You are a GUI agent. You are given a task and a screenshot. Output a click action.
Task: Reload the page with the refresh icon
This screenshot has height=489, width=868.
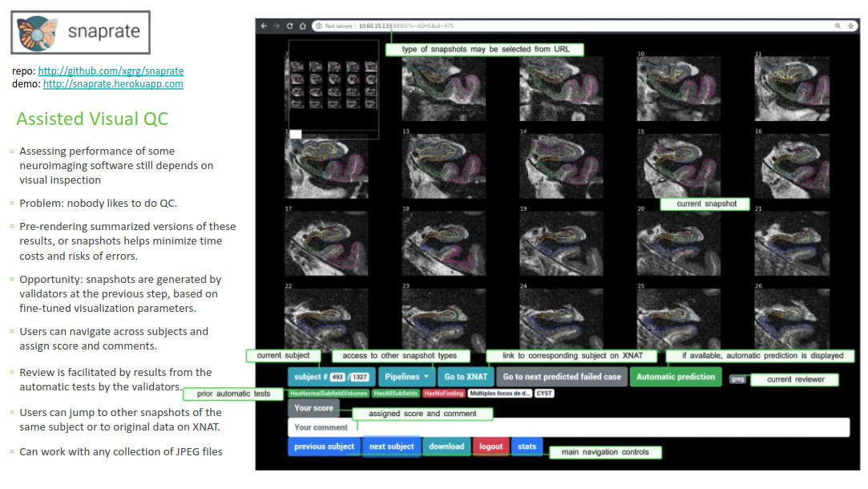point(289,26)
